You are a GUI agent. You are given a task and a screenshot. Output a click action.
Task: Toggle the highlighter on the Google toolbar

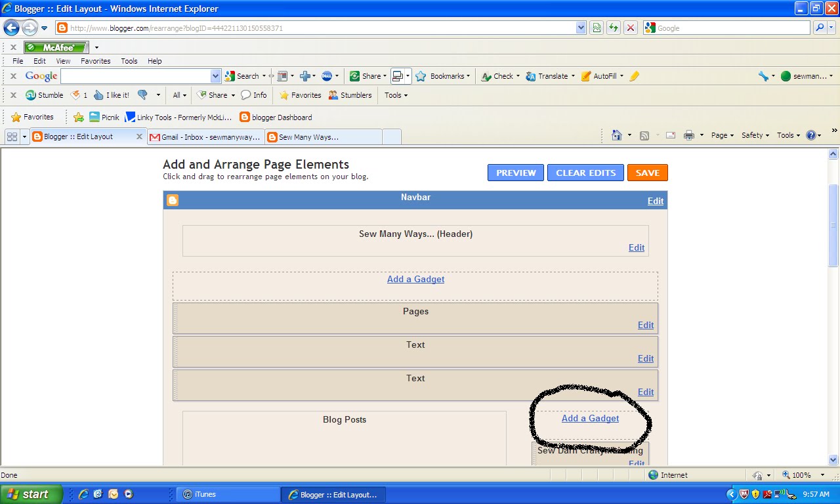pos(634,75)
